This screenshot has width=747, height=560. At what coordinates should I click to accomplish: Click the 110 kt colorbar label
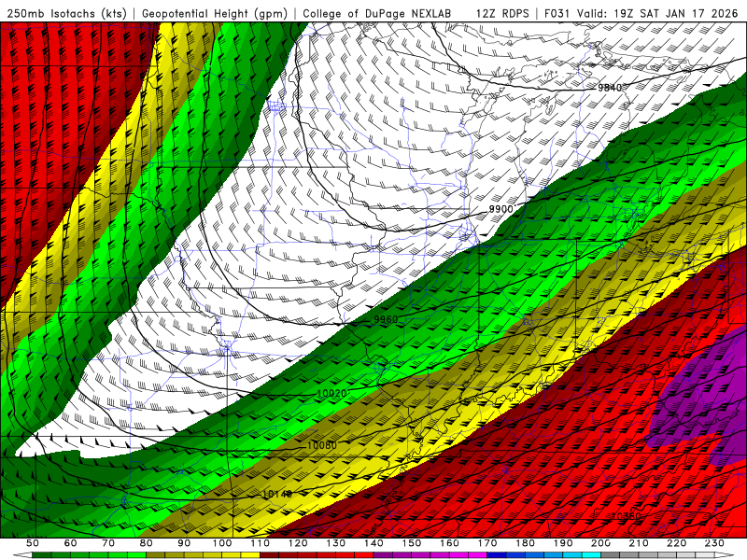tap(260, 543)
